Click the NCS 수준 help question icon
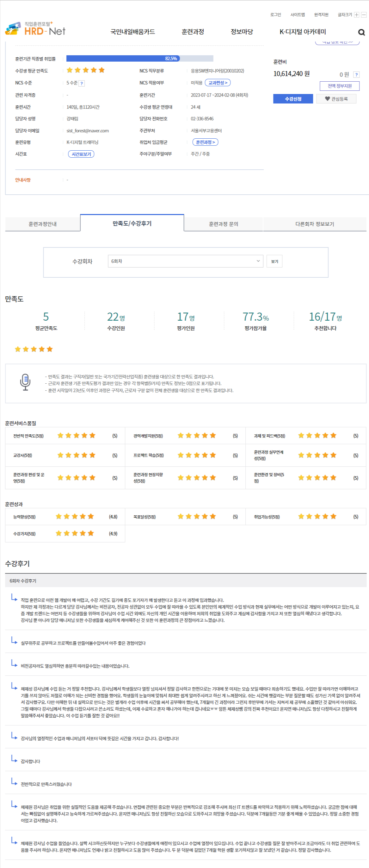Image resolution: width=369 pixels, height=868 pixels. pyautogui.click(x=82, y=83)
